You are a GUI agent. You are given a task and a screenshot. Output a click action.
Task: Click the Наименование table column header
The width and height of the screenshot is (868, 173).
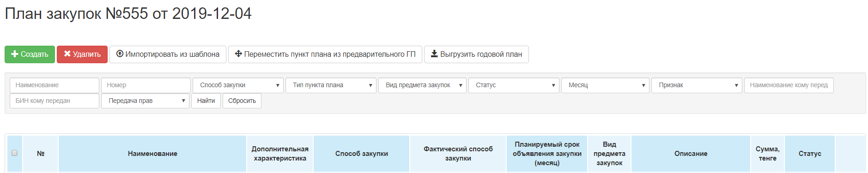pyautogui.click(x=152, y=154)
